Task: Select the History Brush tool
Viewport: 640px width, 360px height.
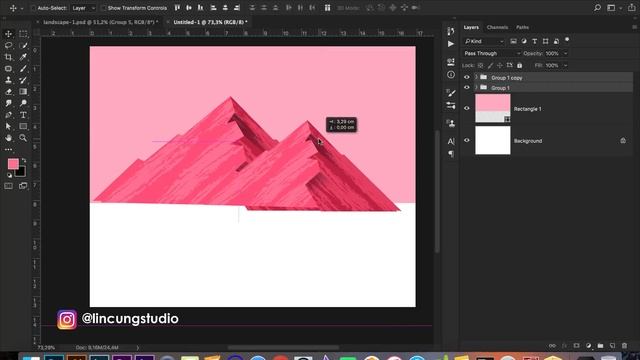Action: coord(23,80)
